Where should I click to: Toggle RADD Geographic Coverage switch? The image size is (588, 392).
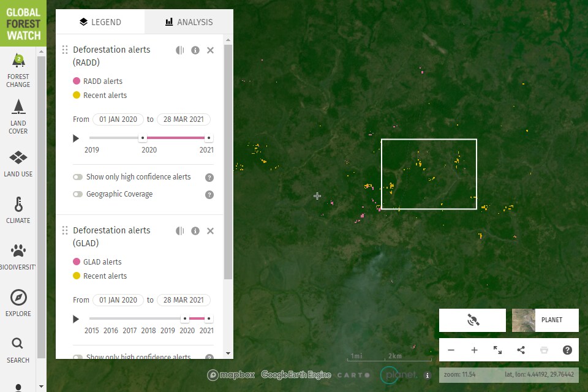78,194
